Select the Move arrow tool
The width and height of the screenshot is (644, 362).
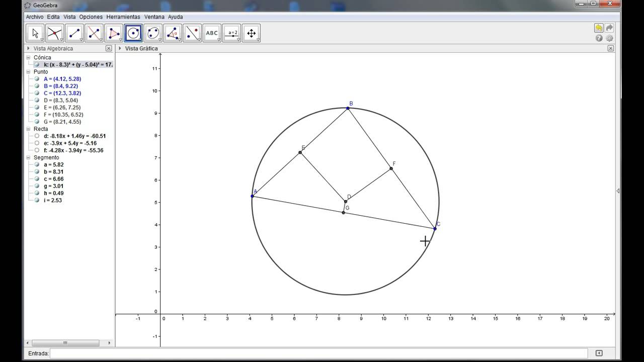pyautogui.click(x=35, y=33)
